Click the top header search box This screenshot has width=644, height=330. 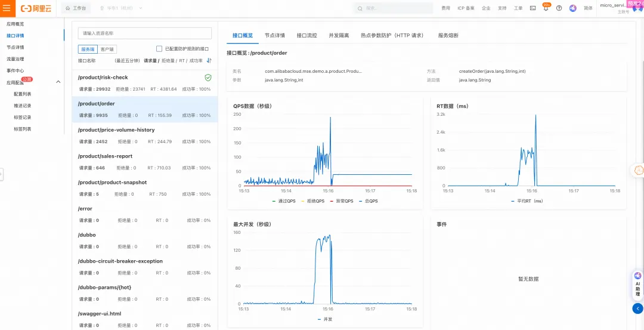tap(394, 8)
